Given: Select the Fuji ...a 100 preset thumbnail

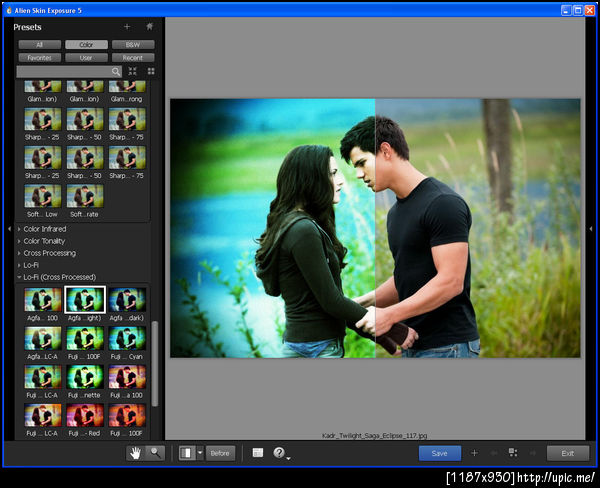Looking at the screenshot, I should 127,377.
